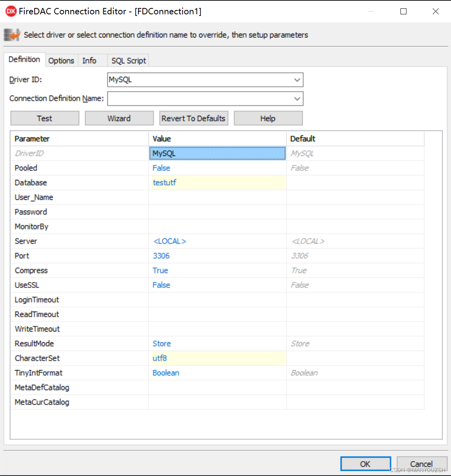Image resolution: width=451 pixels, height=476 pixels.
Task: Edit the CharacterSet value utf8
Action: [x=218, y=358]
